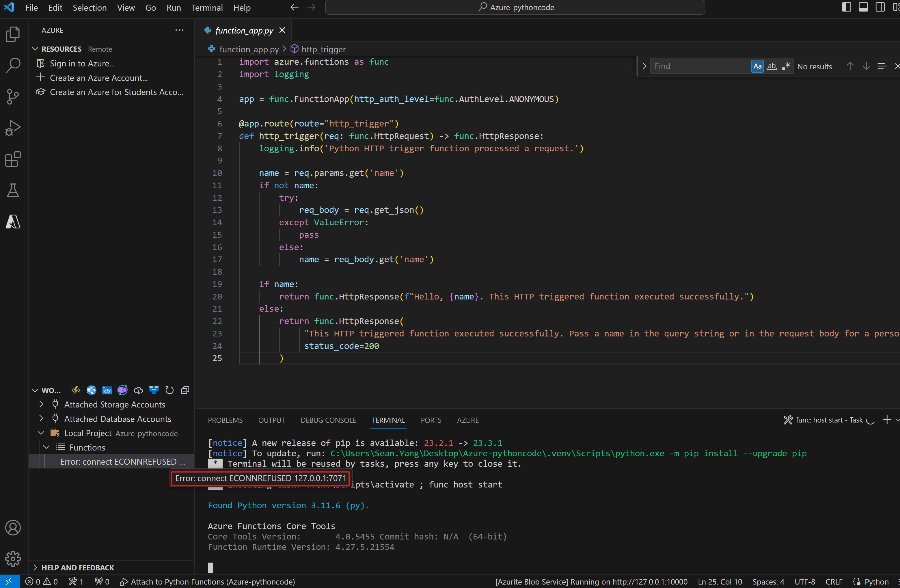The image size is (900, 588).
Task: Switch to the PORTS panel tab
Action: point(431,420)
